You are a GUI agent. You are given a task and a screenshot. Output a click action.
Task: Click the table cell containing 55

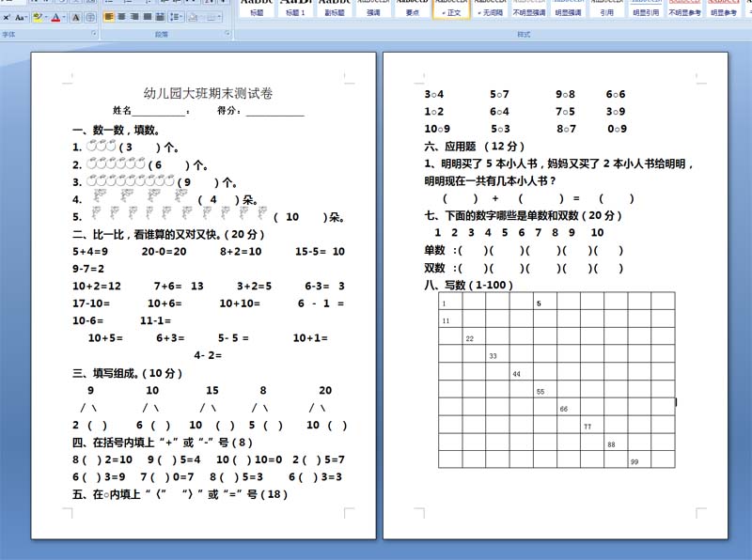point(545,389)
